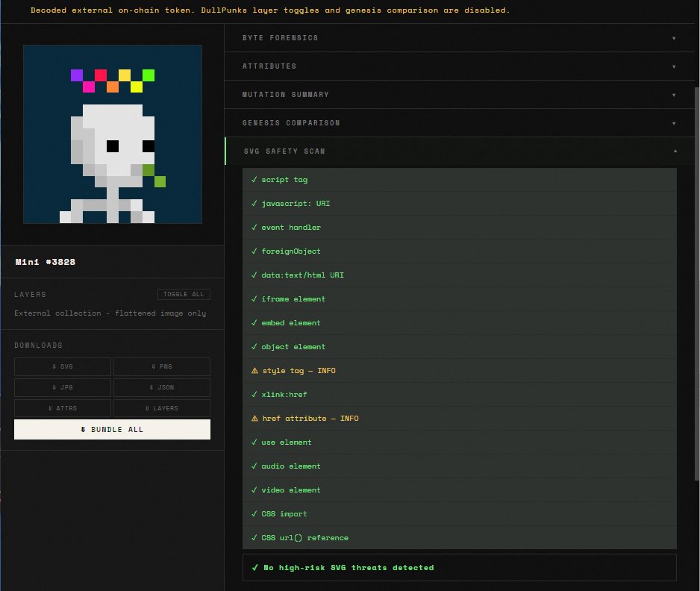Click the checkmark beside No high-risk SVG threats
700x591 pixels.
(254, 567)
